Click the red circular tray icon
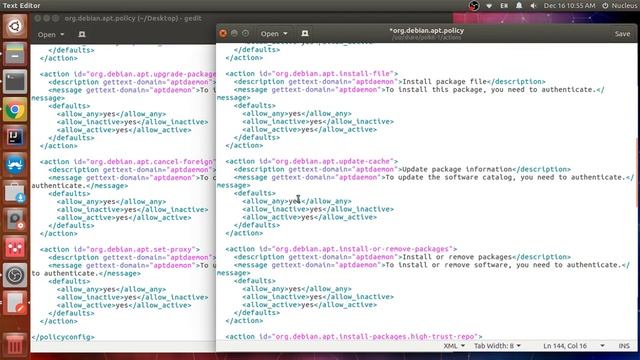This screenshot has height=360, width=640. click(473, 6)
